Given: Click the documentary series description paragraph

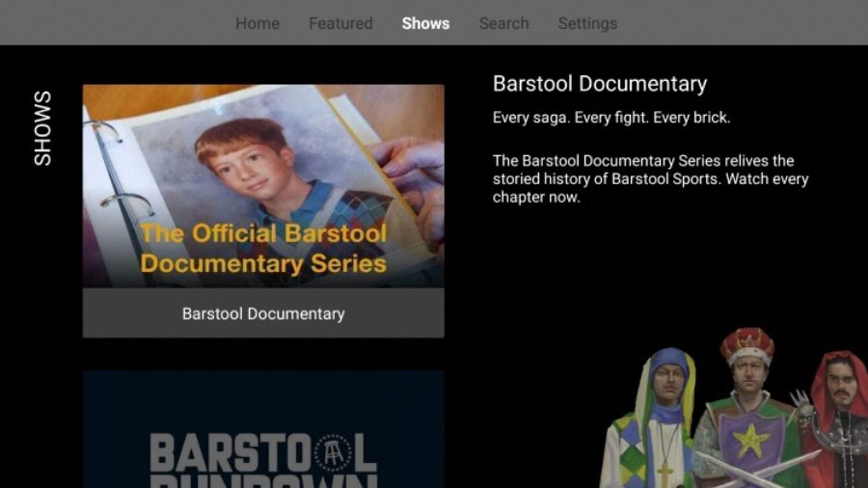Looking at the screenshot, I should tap(650, 178).
